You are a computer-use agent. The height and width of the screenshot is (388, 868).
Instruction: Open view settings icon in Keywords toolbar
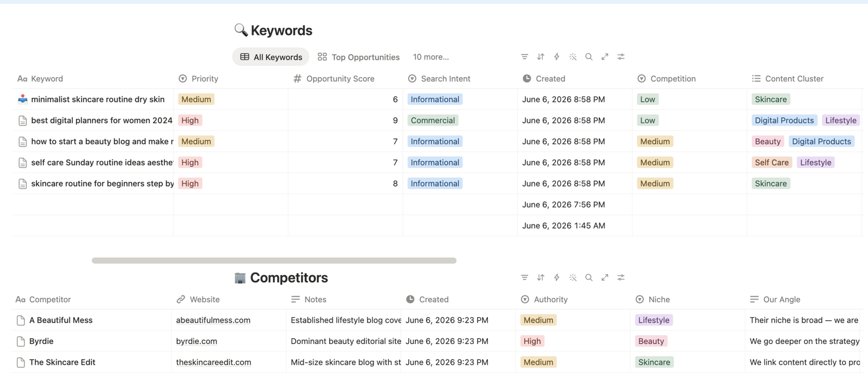[621, 57]
